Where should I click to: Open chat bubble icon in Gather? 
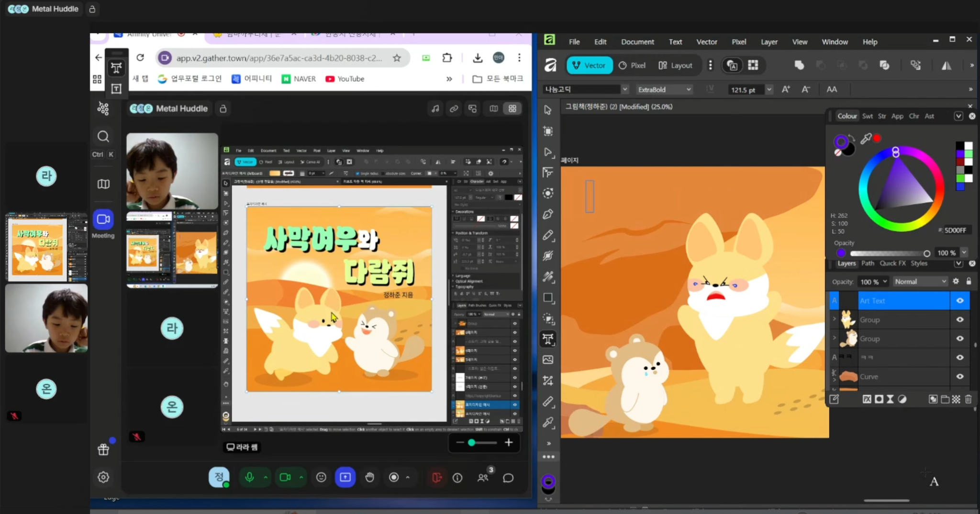click(508, 478)
